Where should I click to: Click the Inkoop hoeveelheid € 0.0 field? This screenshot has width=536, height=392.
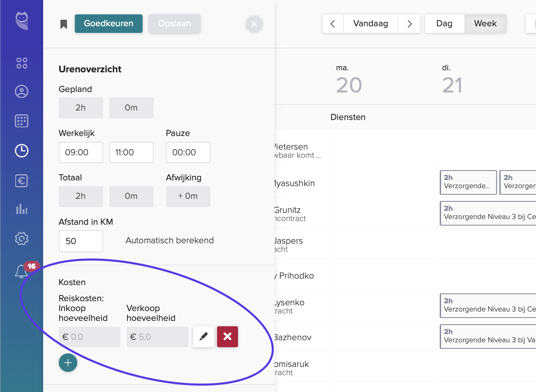(90, 337)
